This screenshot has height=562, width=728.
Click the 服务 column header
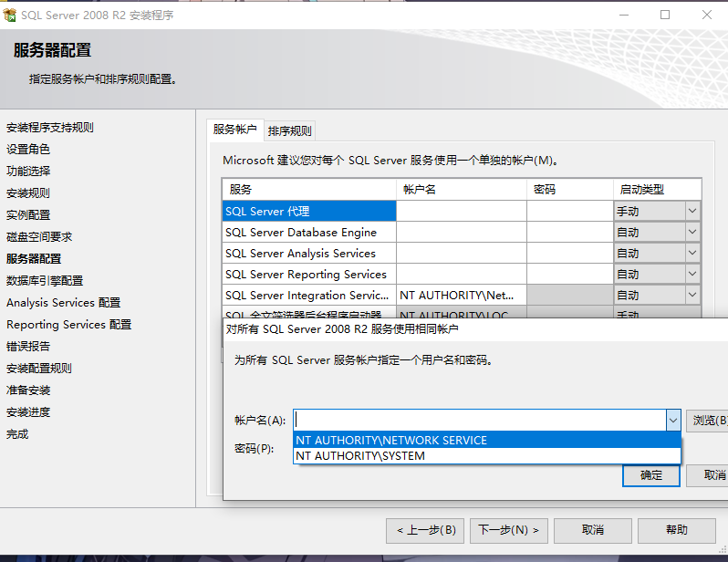point(309,190)
